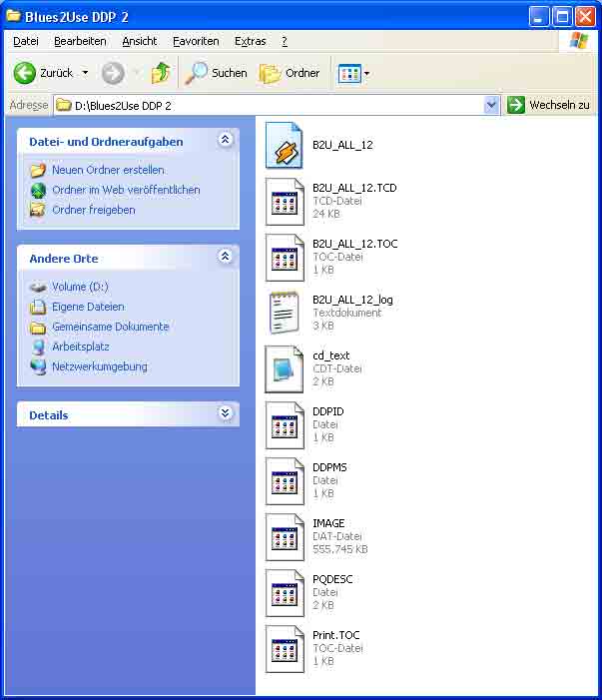Click the Windows flag logo in menu bar

(x=578, y=41)
